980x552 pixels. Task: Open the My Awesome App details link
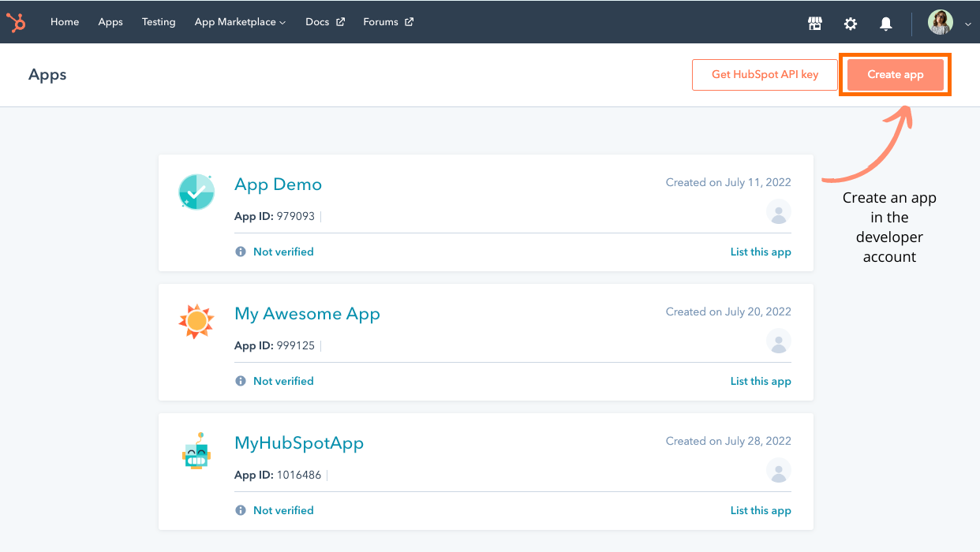tap(307, 313)
